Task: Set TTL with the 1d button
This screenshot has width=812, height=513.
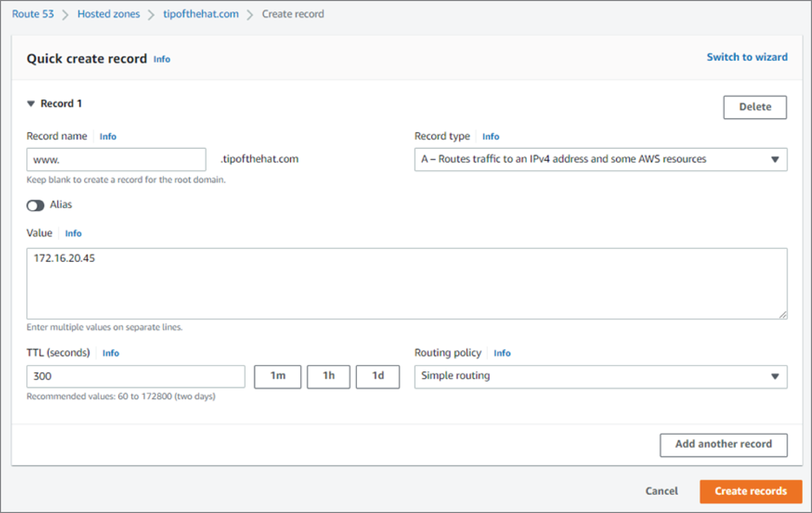Action: click(x=378, y=377)
